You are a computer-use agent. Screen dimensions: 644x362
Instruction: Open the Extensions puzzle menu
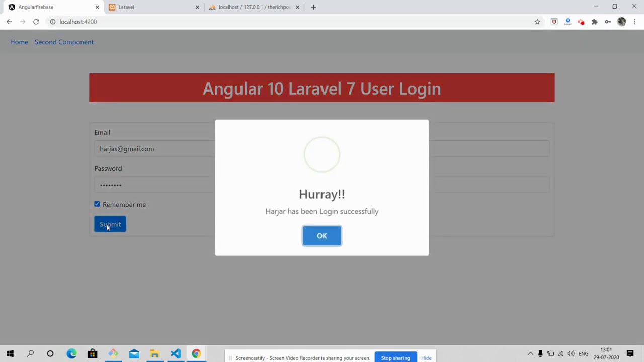point(594,22)
